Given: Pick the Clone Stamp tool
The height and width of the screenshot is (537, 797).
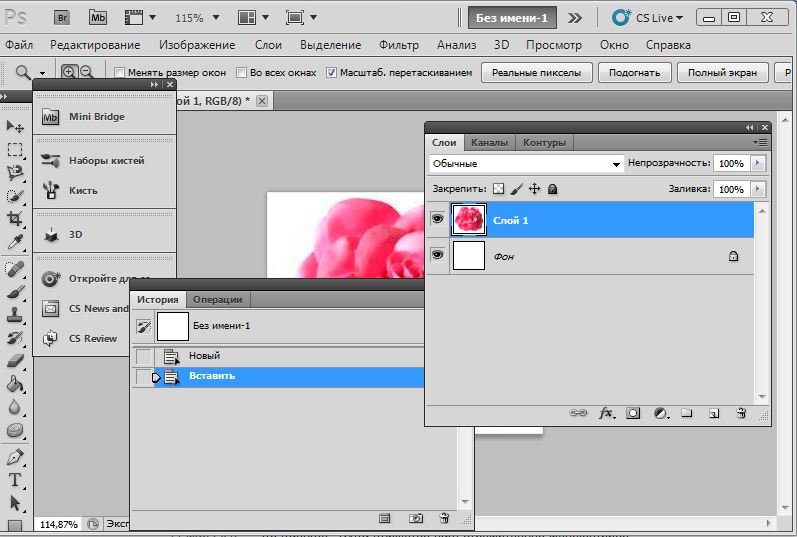Looking at the screenshot, I should coord(15,315).
